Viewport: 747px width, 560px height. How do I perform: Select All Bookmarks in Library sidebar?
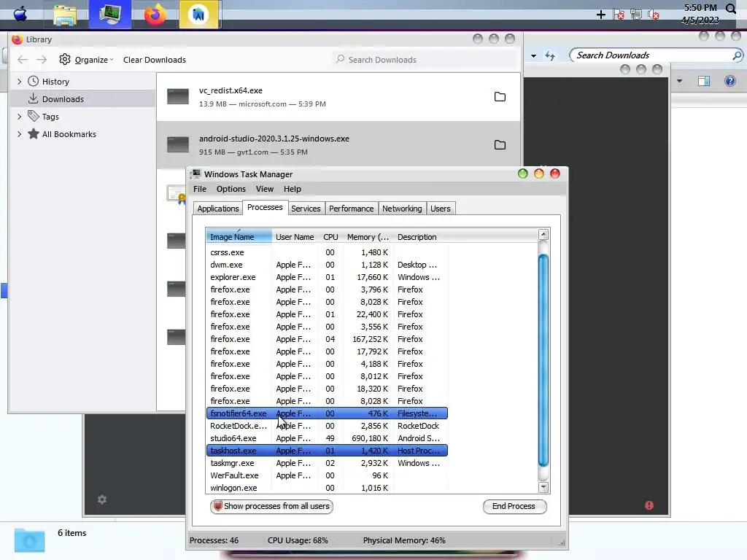[x=69, y=134]
